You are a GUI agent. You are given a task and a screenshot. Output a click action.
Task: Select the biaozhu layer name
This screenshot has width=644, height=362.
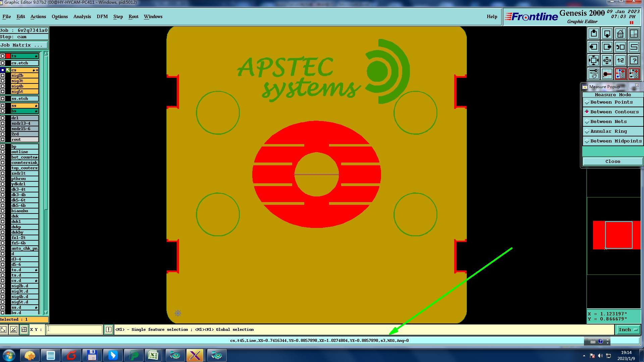[x=24, y=211]
